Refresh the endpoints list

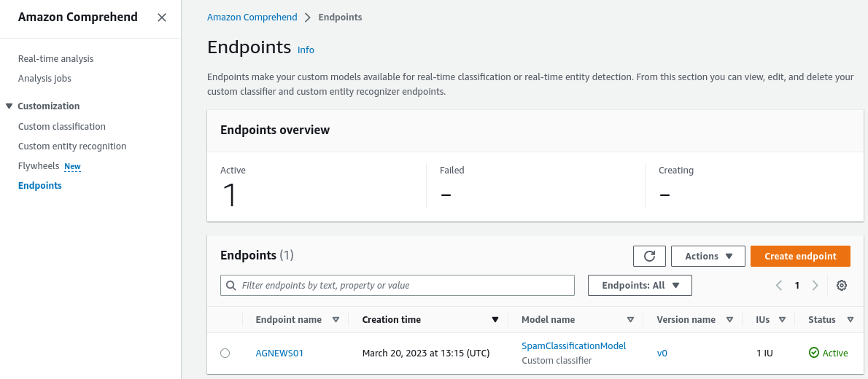click(x=649, y=256)
